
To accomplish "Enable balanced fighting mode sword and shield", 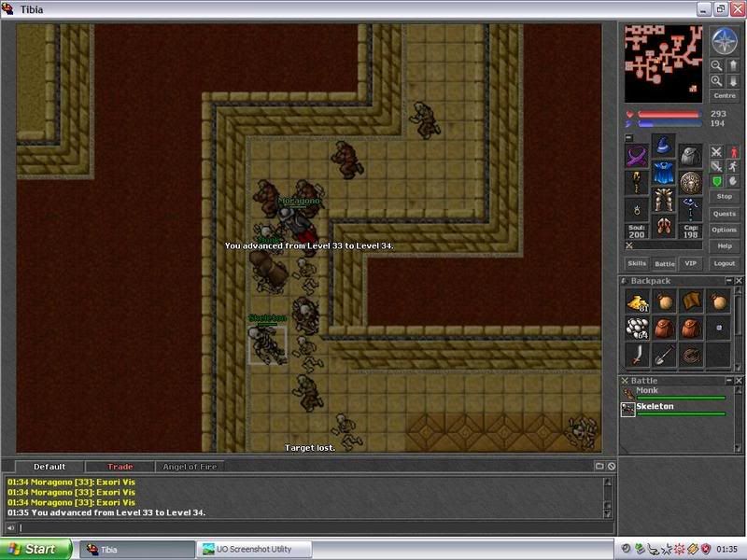I will [x=716, y=166].
